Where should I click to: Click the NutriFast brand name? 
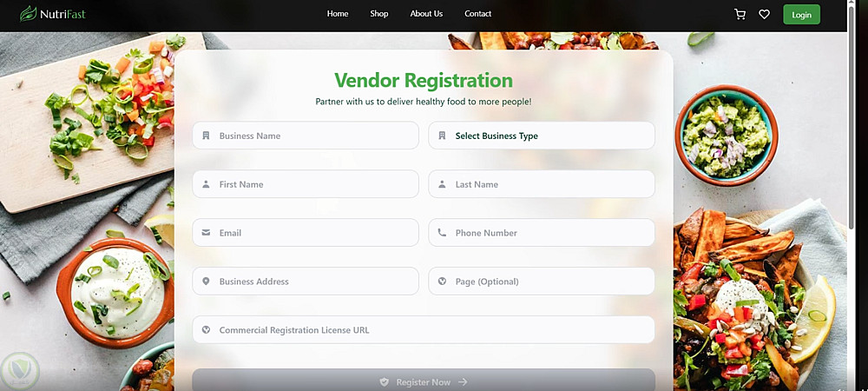click(x=62, y=15)
